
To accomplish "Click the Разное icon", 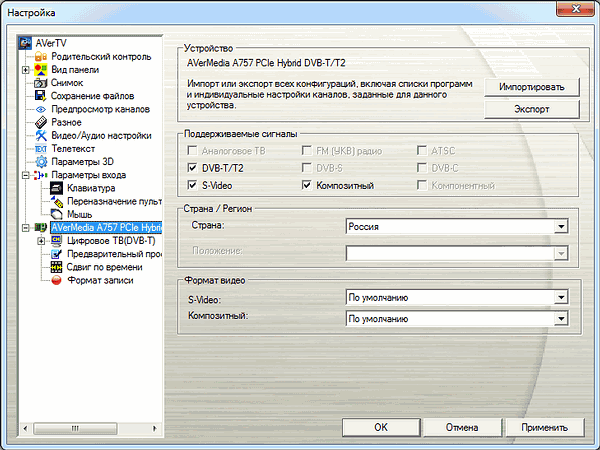I will [41, 122].
